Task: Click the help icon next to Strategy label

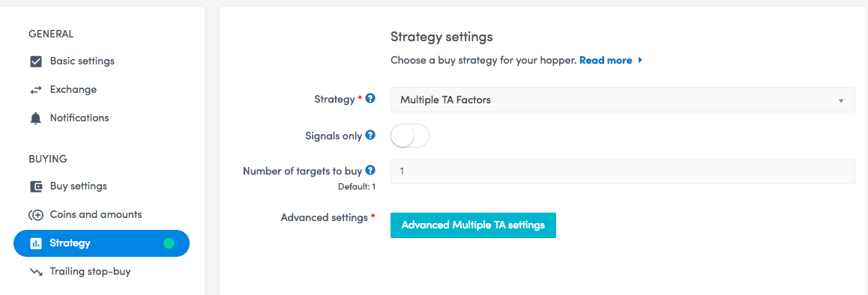Action: coord(371,99)
